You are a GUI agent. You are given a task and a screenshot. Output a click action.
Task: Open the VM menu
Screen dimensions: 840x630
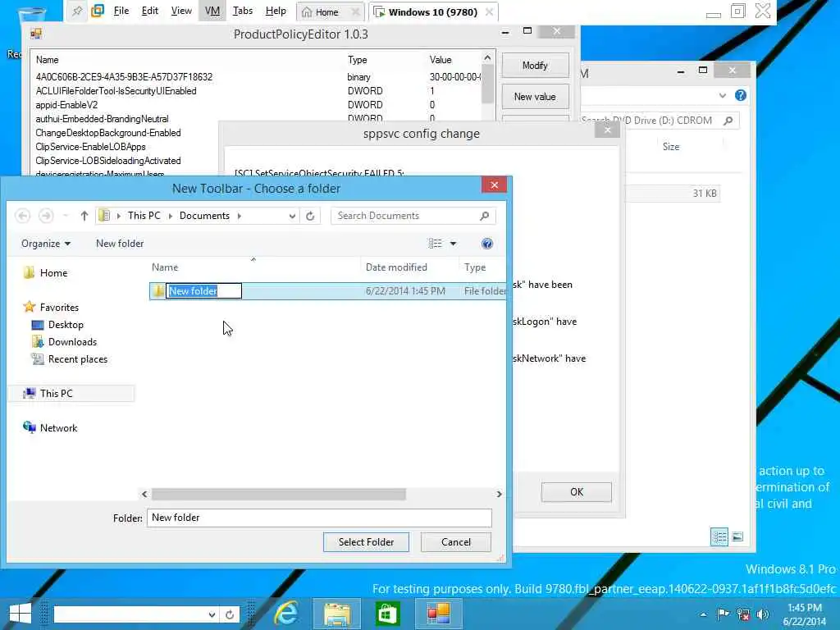point(212,11)
